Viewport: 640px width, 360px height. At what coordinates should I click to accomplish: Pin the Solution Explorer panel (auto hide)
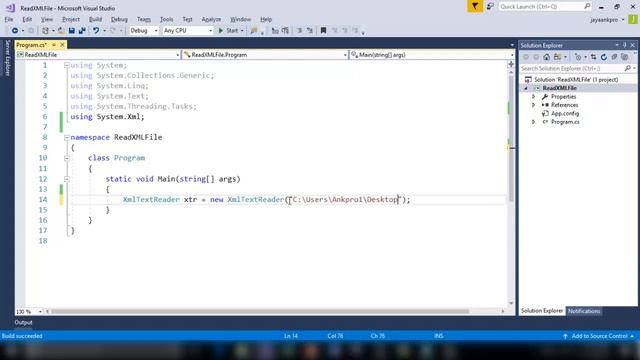624,45
